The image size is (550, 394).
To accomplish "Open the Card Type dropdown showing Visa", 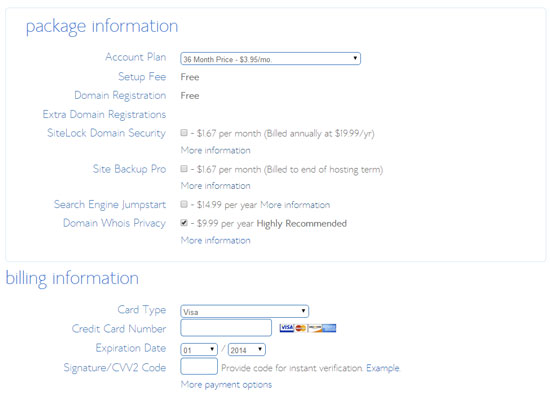I will point(244,311).
